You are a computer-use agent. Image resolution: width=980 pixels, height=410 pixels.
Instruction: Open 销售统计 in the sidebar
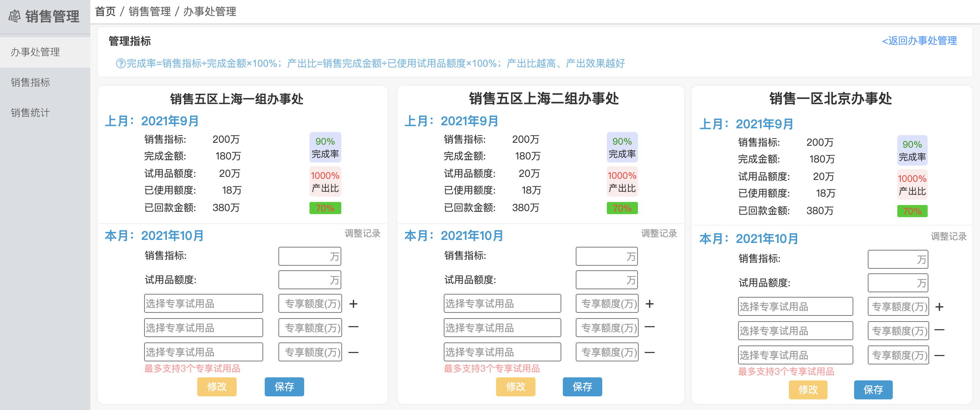coord(45,113)
